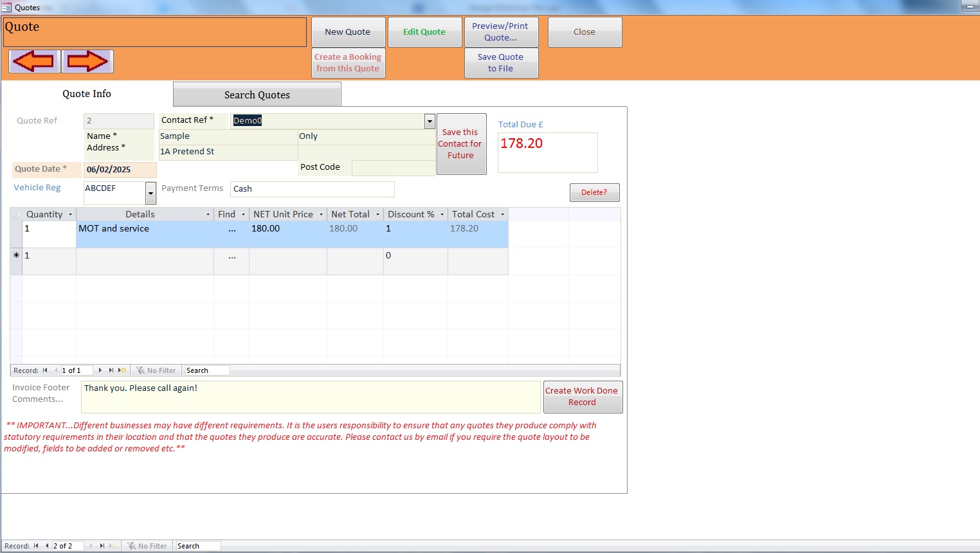The image size is (980, 553).
Task: Click Find ellipsis on MOT and service row
Action: (x=231, y=229)
